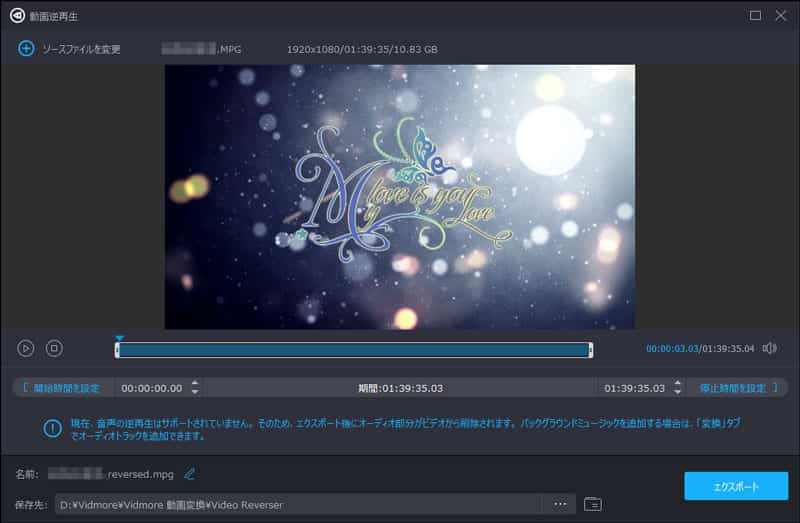Click the blue timeline progress bar
The image size is (800, 523).
[x=354, y=350]
